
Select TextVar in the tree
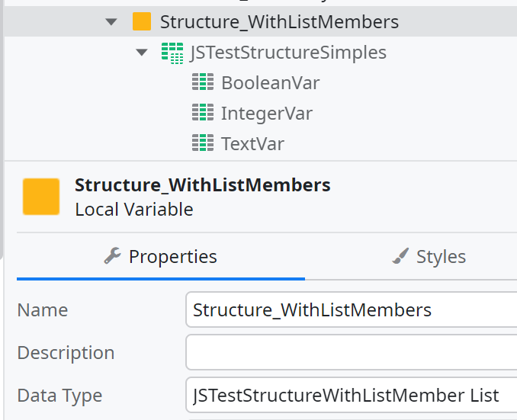[252, 143]
